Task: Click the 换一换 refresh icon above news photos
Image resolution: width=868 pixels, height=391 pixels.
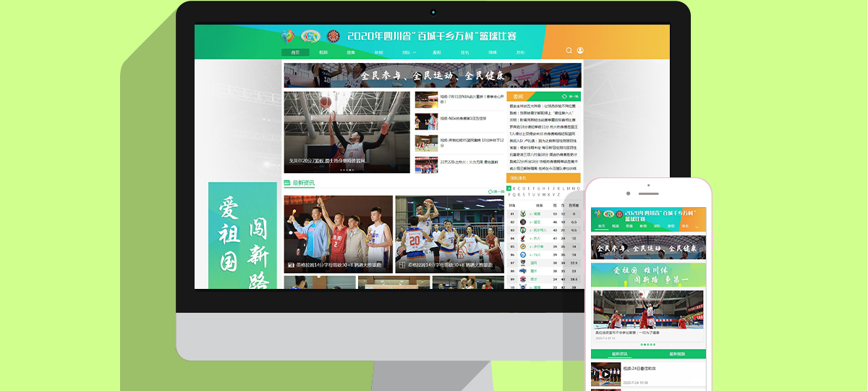Action: (x=491, y=191)
